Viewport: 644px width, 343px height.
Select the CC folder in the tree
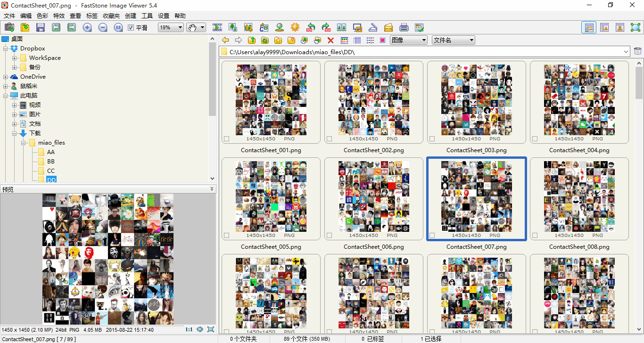[x=50, y=171]
